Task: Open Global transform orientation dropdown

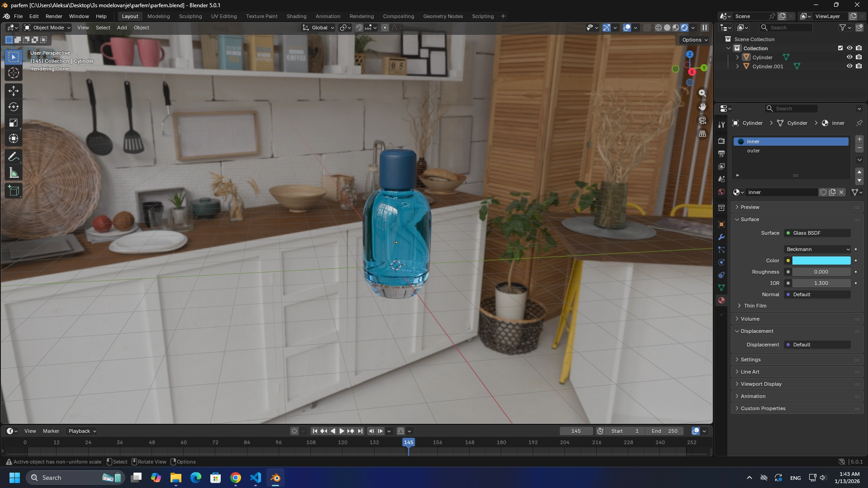Action: [318, 28]
